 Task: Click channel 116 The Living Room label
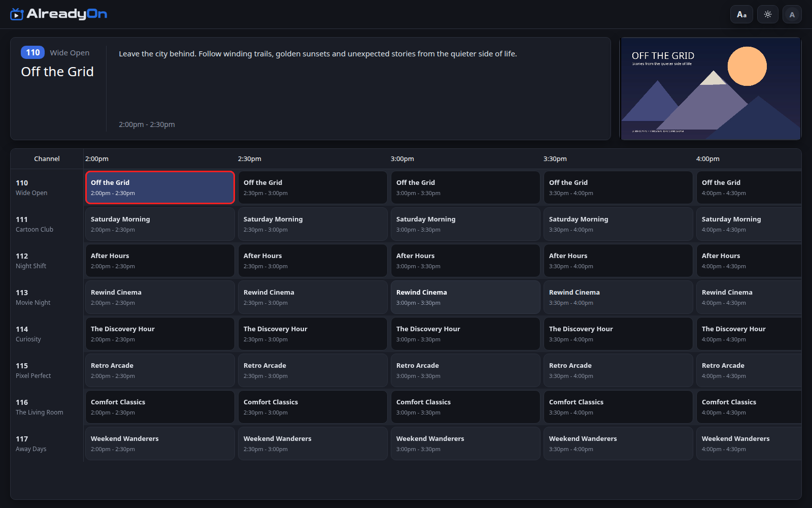tap(47, 407)
